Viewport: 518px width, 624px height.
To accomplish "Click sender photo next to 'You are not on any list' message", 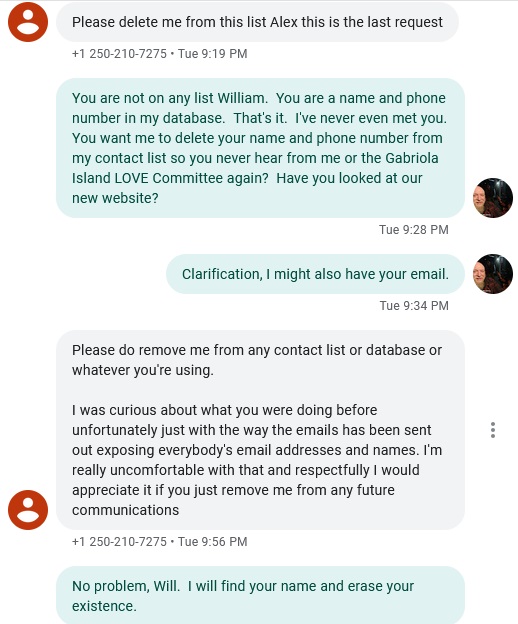I will [x=493, y=198].
